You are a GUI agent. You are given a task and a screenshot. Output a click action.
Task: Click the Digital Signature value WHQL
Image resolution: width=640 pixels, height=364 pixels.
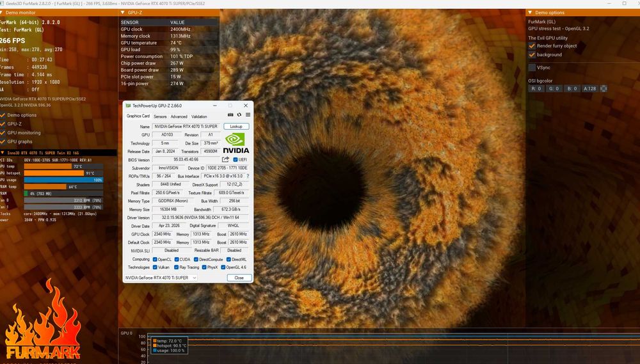tap(234, 226)
